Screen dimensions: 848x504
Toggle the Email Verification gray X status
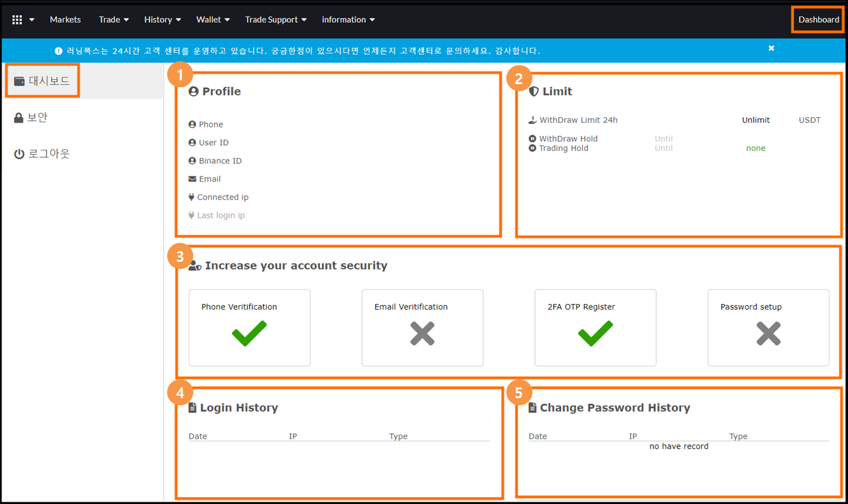422,333
